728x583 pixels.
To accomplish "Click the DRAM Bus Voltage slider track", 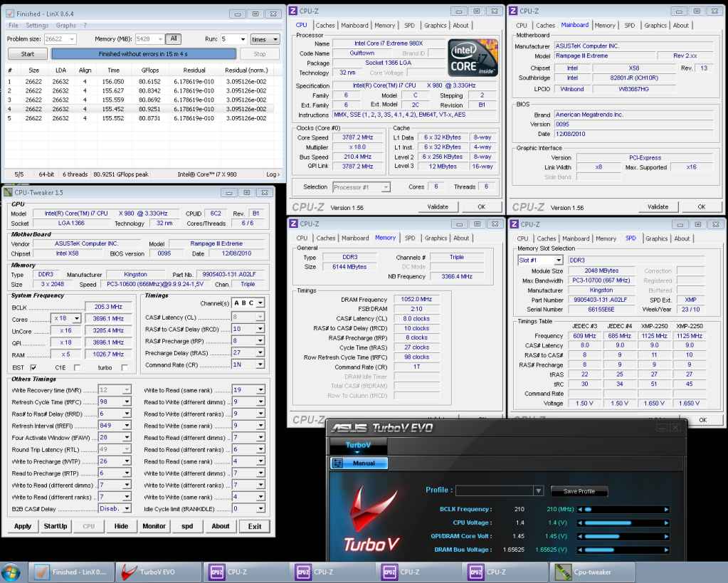I will pyautogui.click(x=623, y=550).
